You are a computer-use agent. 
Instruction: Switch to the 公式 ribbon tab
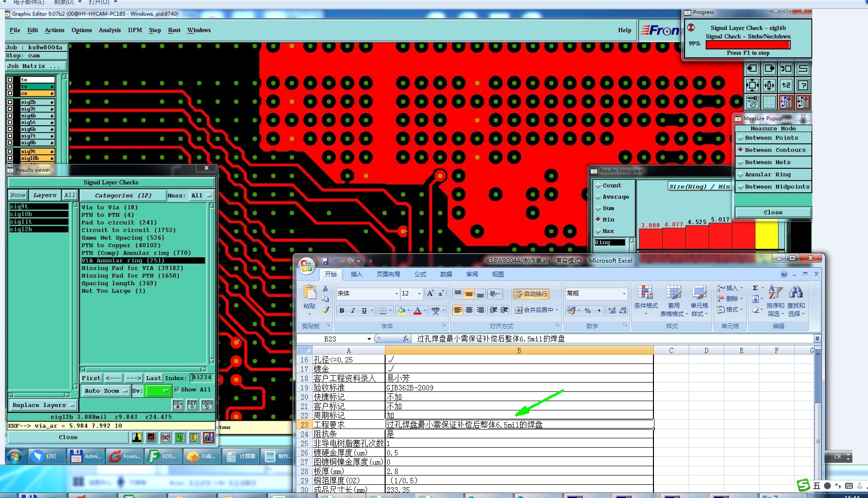point(420,274)
